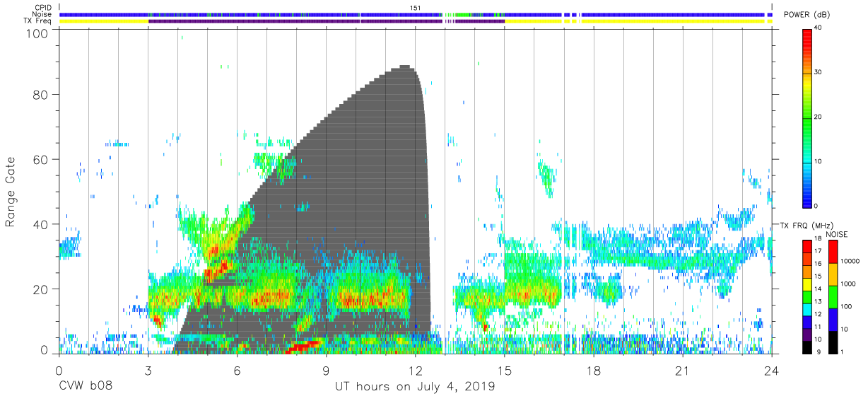Click the 100 tick on the NOISE legend
Viewport: 868px width, 401px height.
pyautogui.click(x=845, y=306)
